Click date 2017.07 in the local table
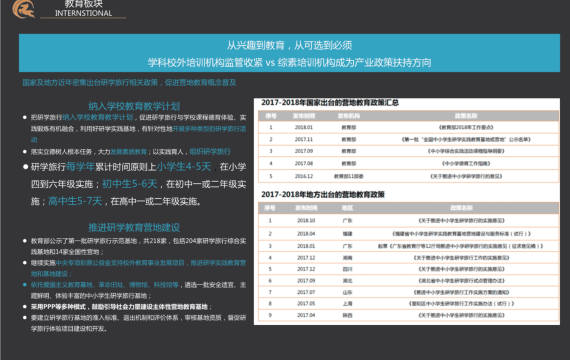The height and width of the screenshot is (360, 570). point(306,292)
